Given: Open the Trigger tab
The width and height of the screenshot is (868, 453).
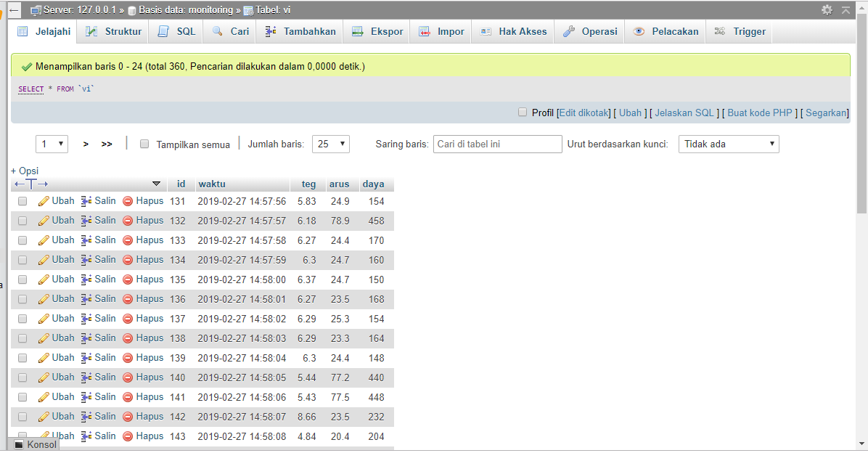Looking at the screenshot, I should [x=740, y=31].
